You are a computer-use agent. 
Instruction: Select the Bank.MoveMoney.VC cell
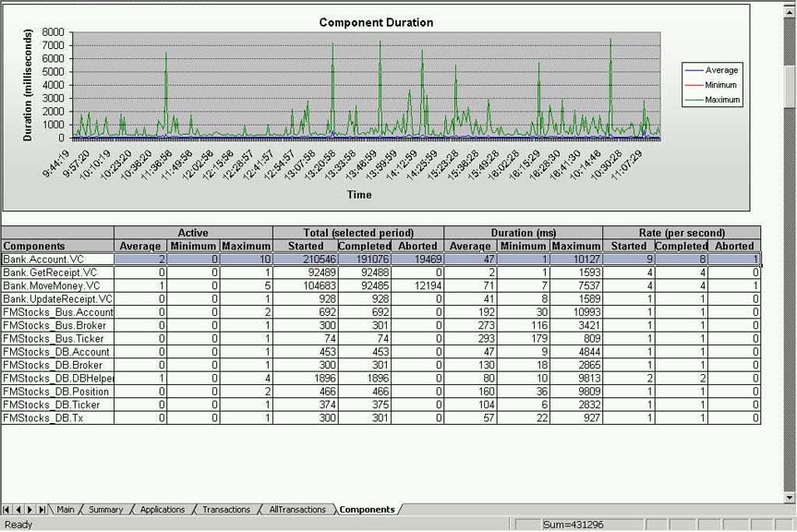(x=57, y=285)
